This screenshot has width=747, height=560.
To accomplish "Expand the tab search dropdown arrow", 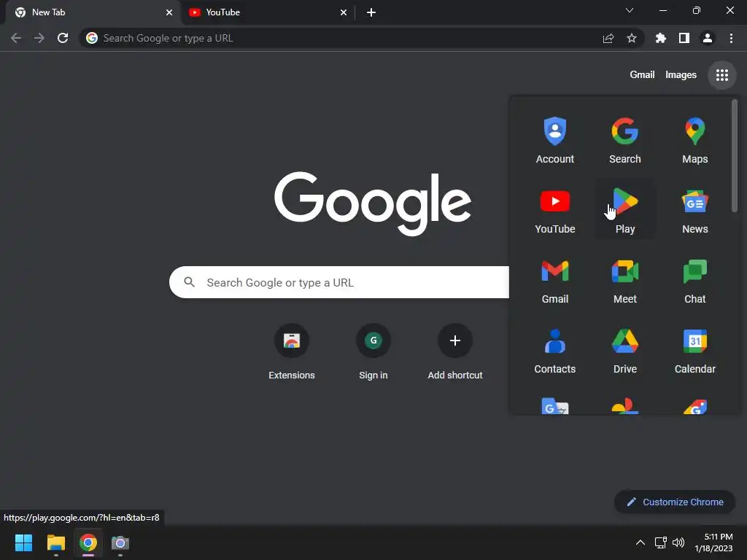I will coord(630,10).
